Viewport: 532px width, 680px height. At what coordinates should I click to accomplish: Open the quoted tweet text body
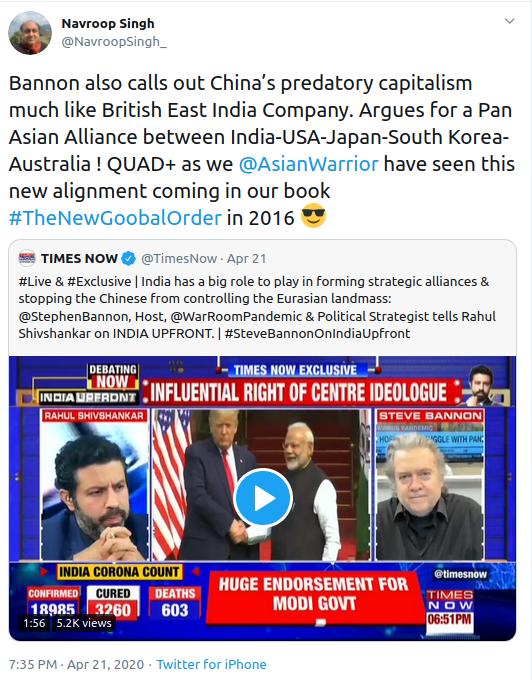[257, 307]
